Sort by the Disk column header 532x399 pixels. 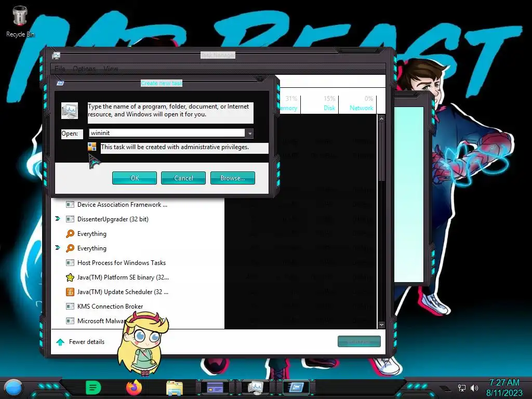tap(329, 108)
